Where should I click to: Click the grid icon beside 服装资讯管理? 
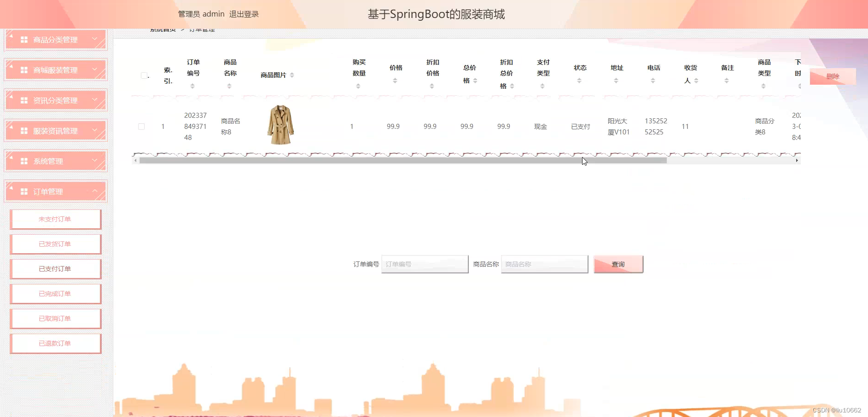tap(24, 131)
